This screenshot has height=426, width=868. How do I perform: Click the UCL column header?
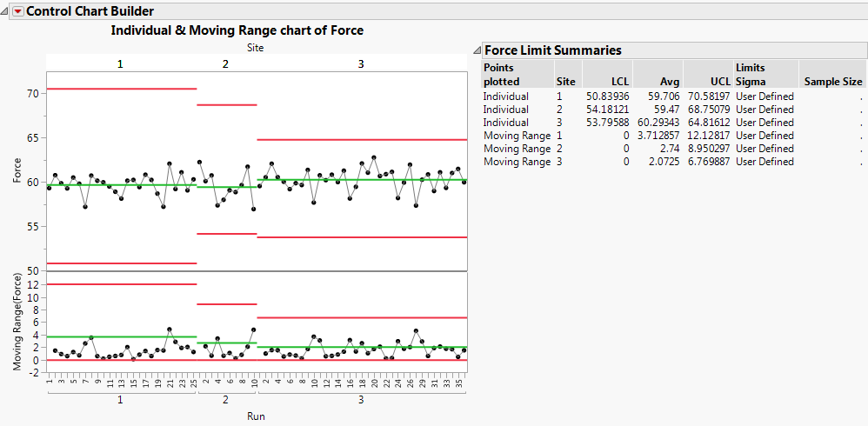(720, 81)
